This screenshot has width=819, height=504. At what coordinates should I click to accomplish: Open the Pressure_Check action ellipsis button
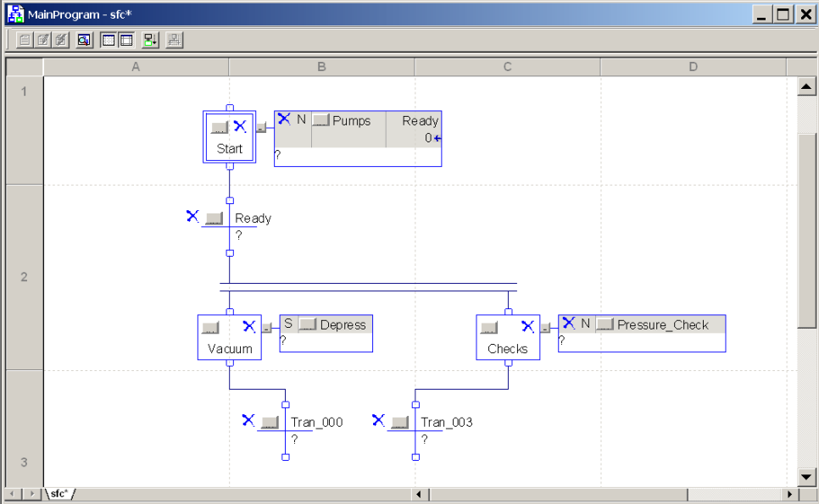click(604, 324)
